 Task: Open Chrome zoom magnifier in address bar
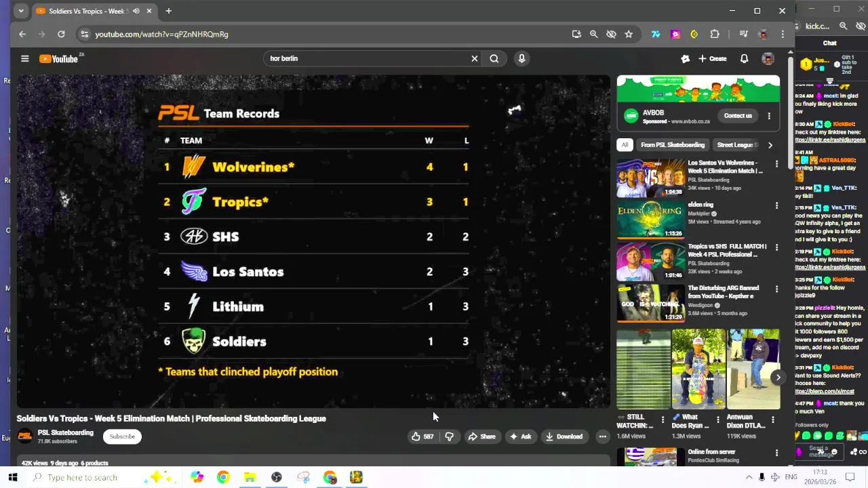593,34
